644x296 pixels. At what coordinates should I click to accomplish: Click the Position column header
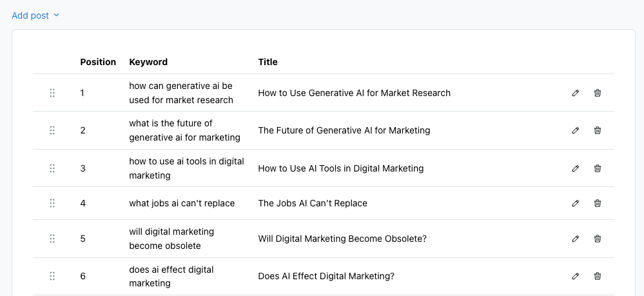[x=98, y=62]
